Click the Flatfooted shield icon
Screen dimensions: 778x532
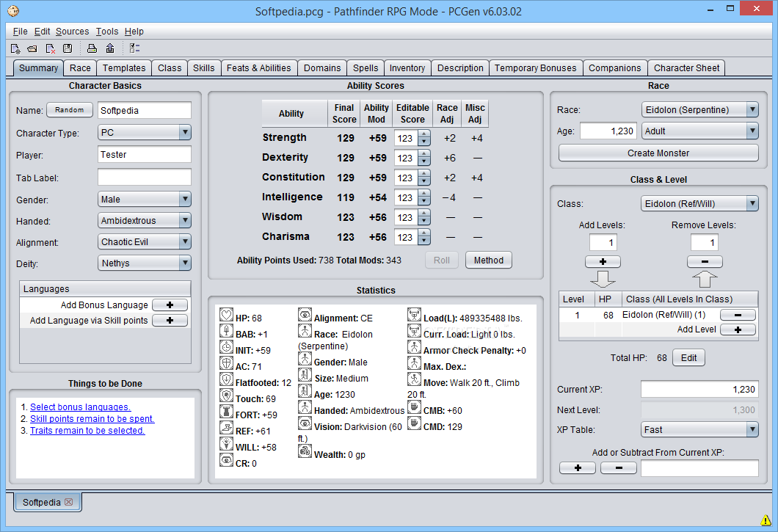[226, 379]
